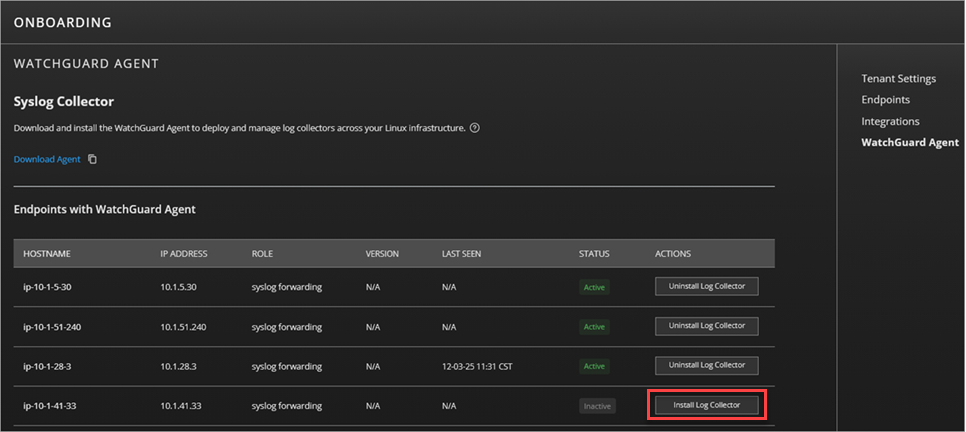Click IP address 10.1.41.33
The height and width of the screenshot is (432, 966).
pyautogui.click(x=181, y=406)
